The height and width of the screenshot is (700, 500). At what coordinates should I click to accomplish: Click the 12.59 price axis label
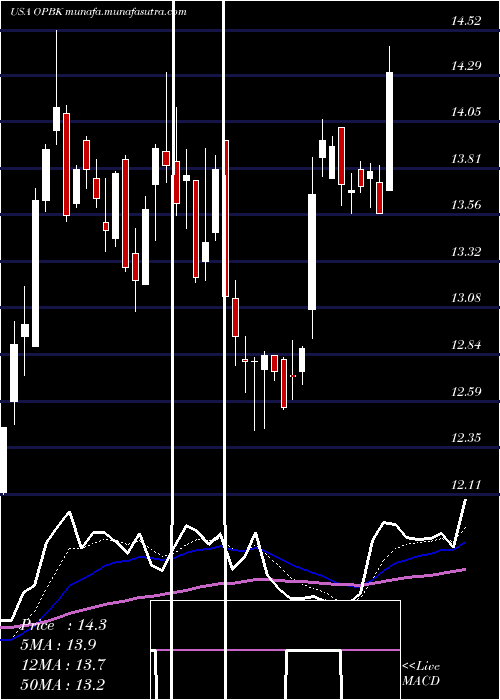tap(466, 392)
